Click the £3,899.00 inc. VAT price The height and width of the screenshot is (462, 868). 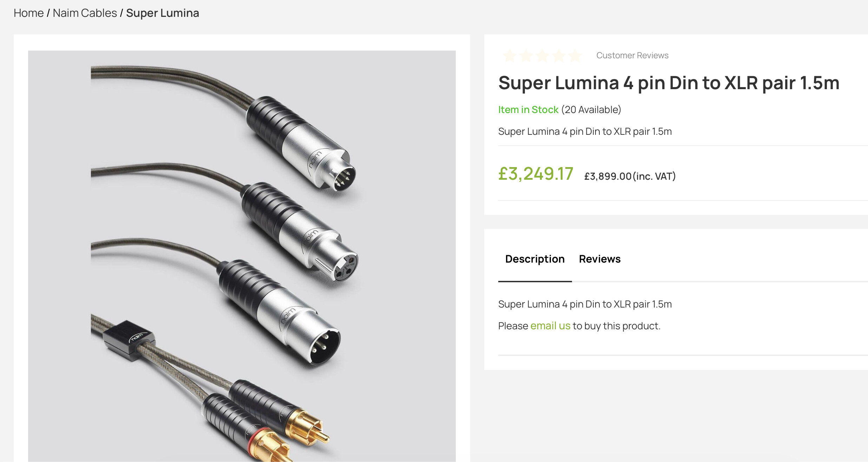coord(630,176)
